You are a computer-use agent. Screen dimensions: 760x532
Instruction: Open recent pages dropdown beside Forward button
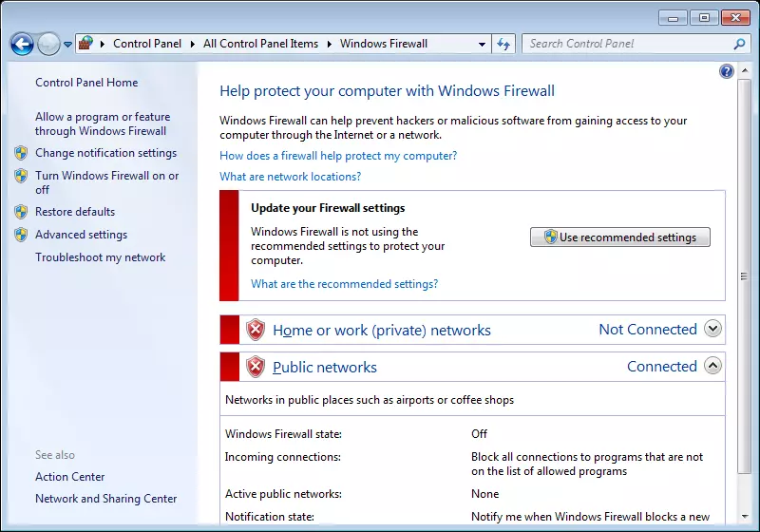tap(67, 45)
